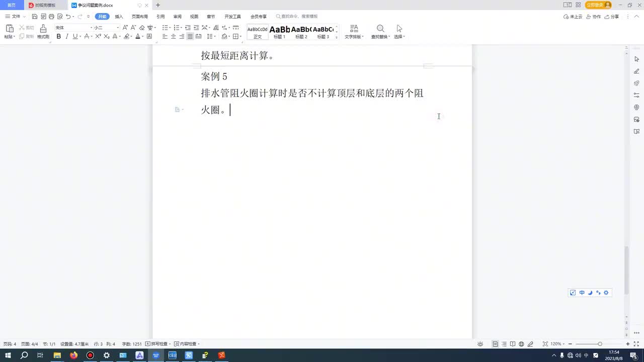The height and width of the screenshot is (362, 644).
Task: Toggle Strikethrough formatting
Action: [x=87, y=37]
